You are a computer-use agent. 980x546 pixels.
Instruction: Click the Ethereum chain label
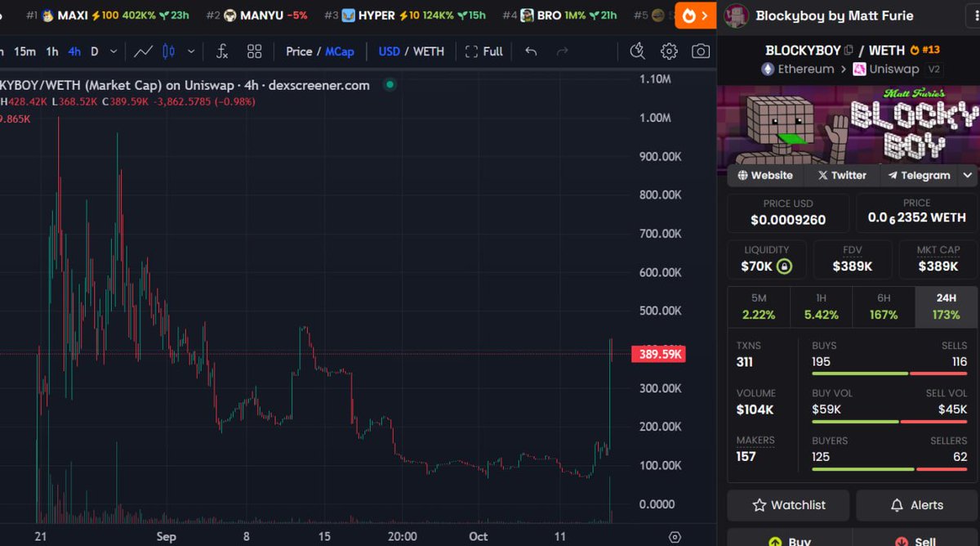[x=797, y=69]
